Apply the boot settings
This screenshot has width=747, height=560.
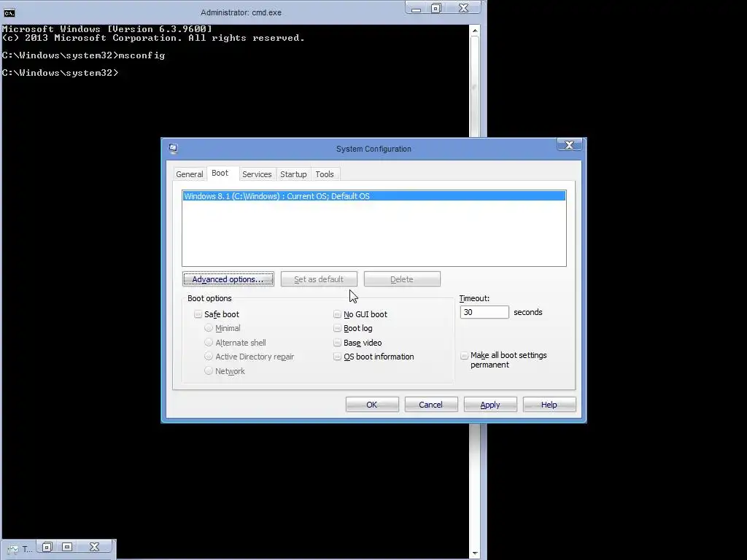490,404
